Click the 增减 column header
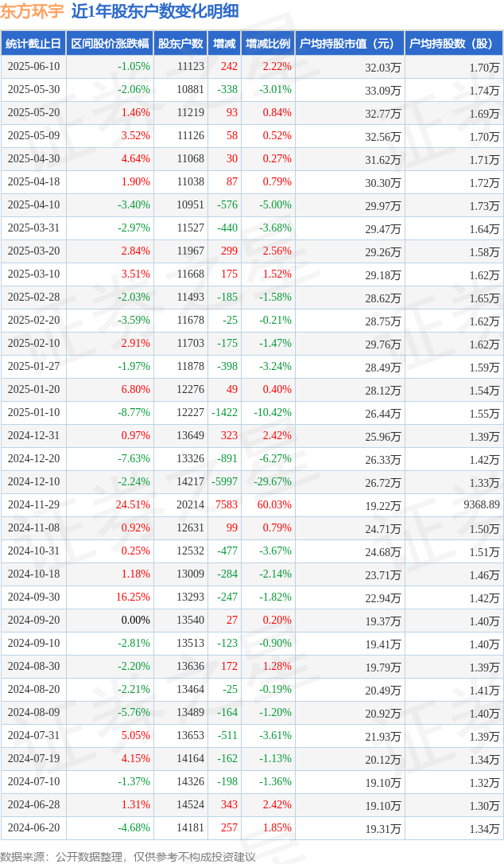Image resolution: width=504 pixels, height=864 pixels. coord(224,44)
